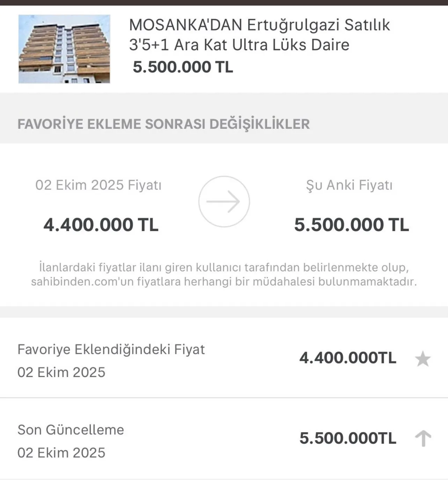Click the dark bar at the top
The width and height of the screenshot is (448, 480).
click(x=224, y=2)
